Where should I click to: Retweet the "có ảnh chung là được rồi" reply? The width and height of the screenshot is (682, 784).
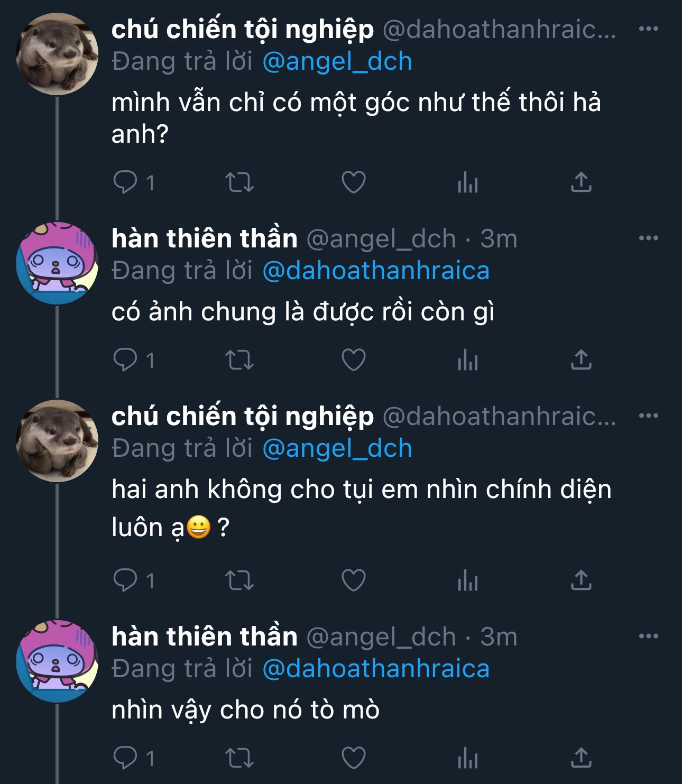click(239, 360)
